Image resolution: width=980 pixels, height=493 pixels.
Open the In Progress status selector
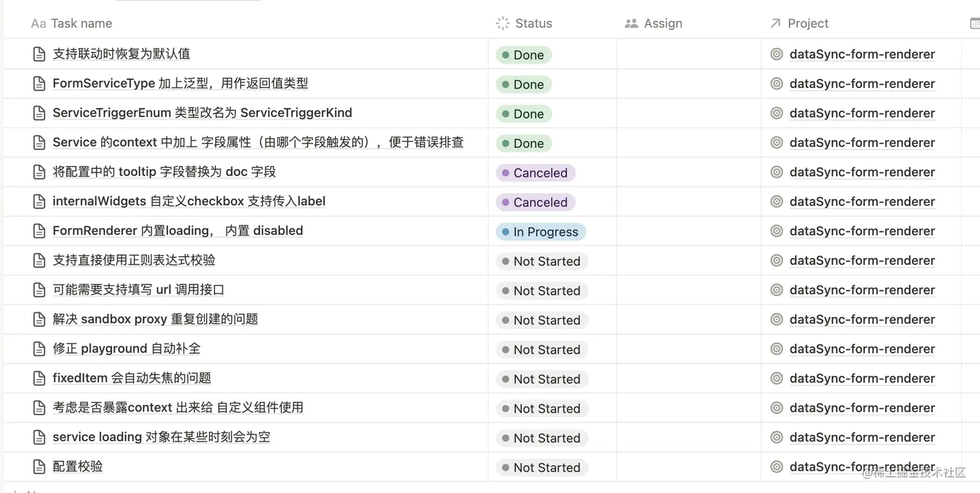[x=541, y=232]
